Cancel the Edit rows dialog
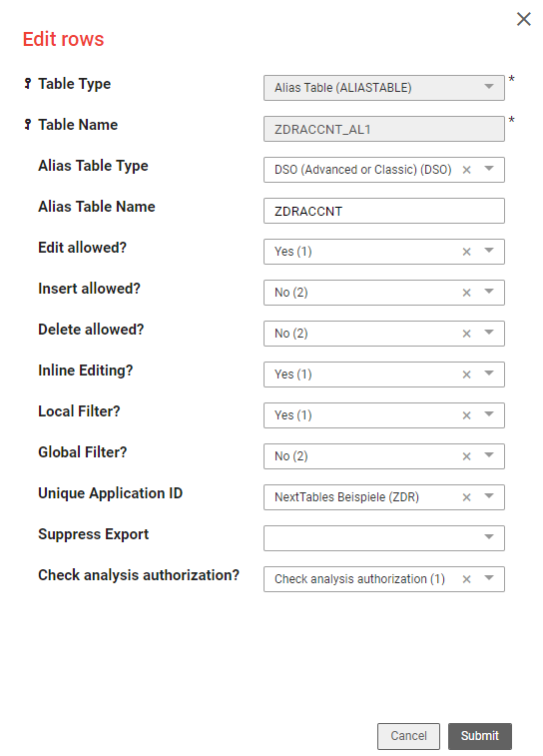 (x=408, y=736)
